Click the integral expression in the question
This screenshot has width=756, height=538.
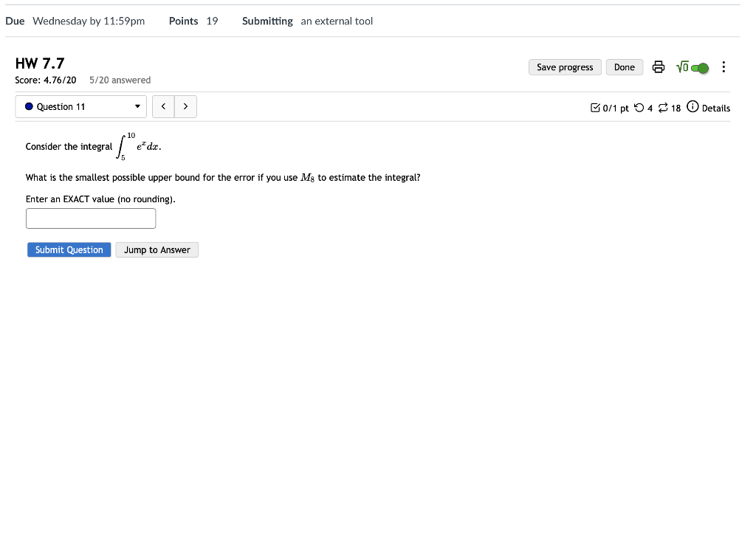139,146
